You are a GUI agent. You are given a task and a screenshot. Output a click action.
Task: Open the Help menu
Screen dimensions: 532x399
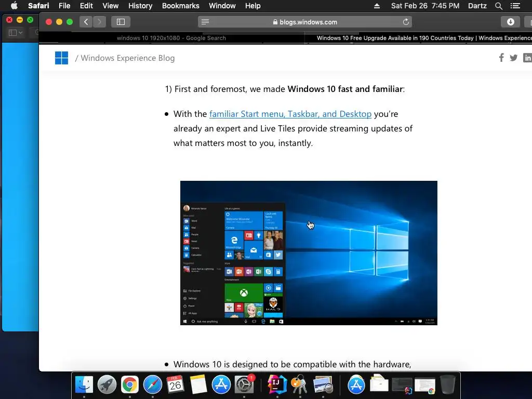pos(253,6)
